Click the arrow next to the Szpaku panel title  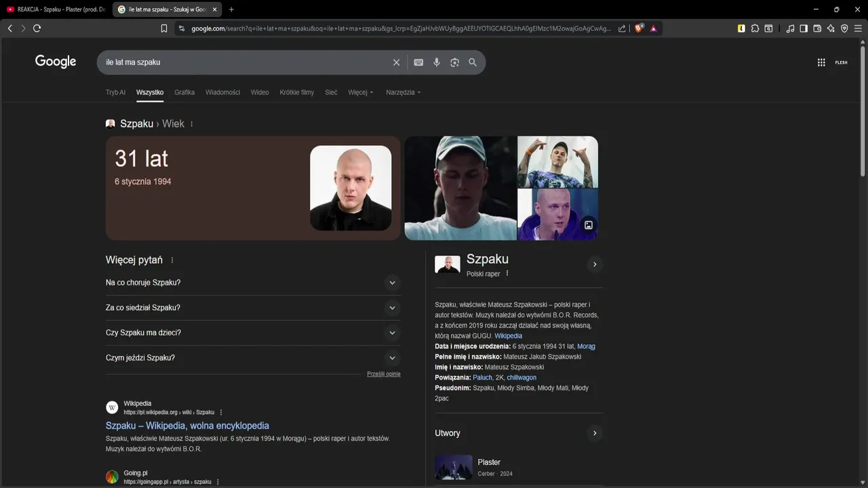595,264
